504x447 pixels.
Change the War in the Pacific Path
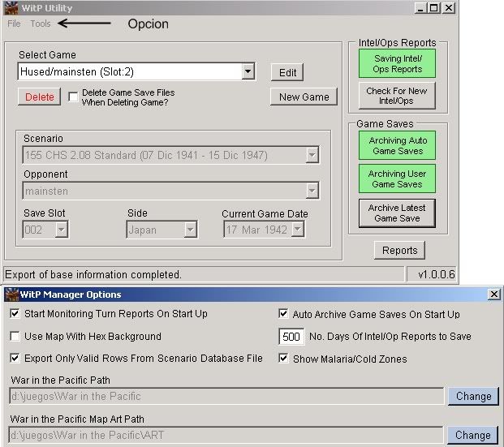click(473, 396)
